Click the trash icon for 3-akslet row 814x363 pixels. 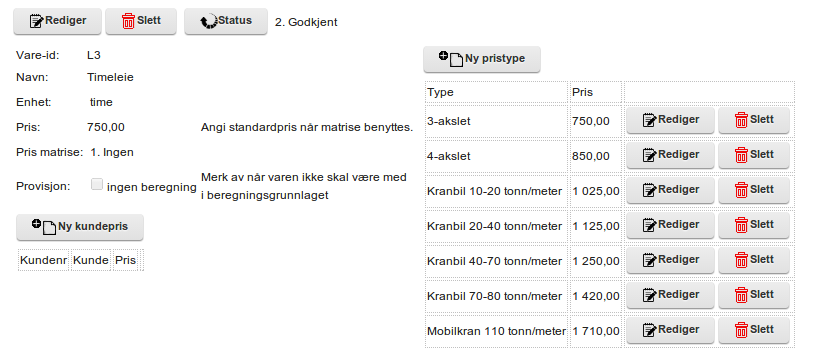(741, 120)
